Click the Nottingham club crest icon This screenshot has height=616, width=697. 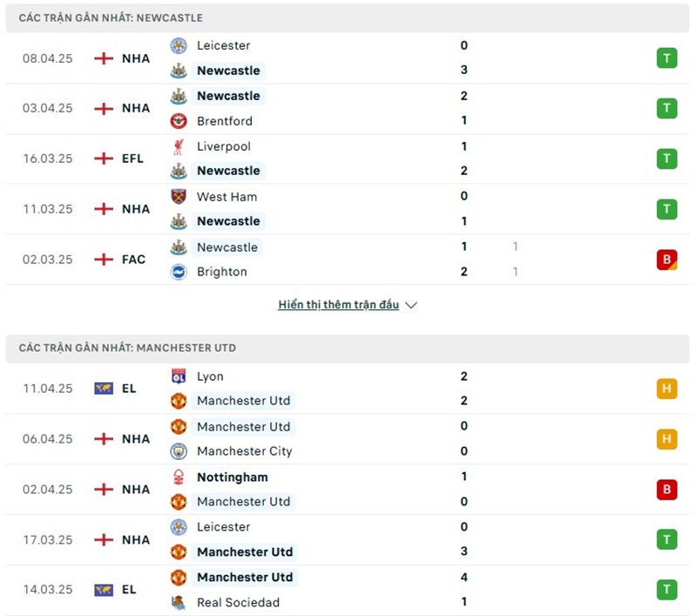coord(179,477)
